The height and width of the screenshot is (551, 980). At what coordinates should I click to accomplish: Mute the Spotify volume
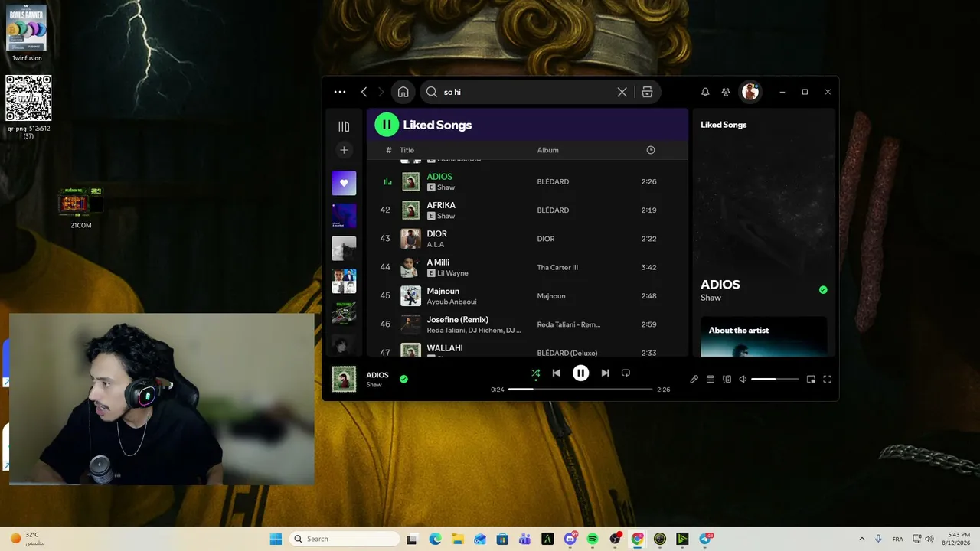743,379
